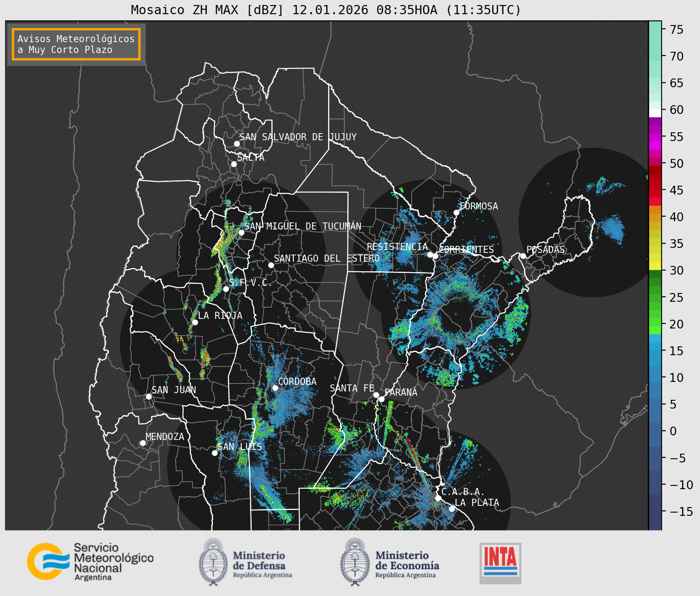
Task: Click the 45 dBZ red colorbar segment
Action: click(x=655, y=193)
